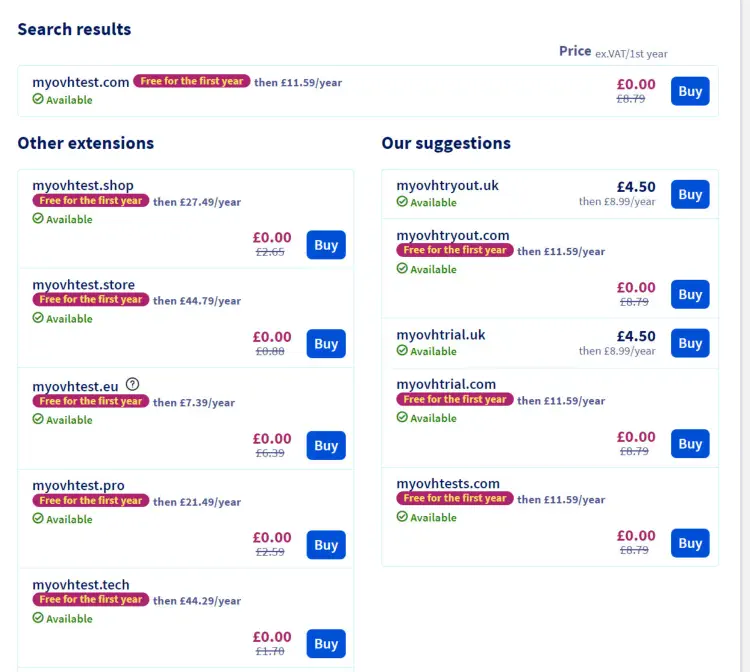Click the Available checkmark icon under myovhtryout.uk
750x672 pixels.
(x=402, y=202)
